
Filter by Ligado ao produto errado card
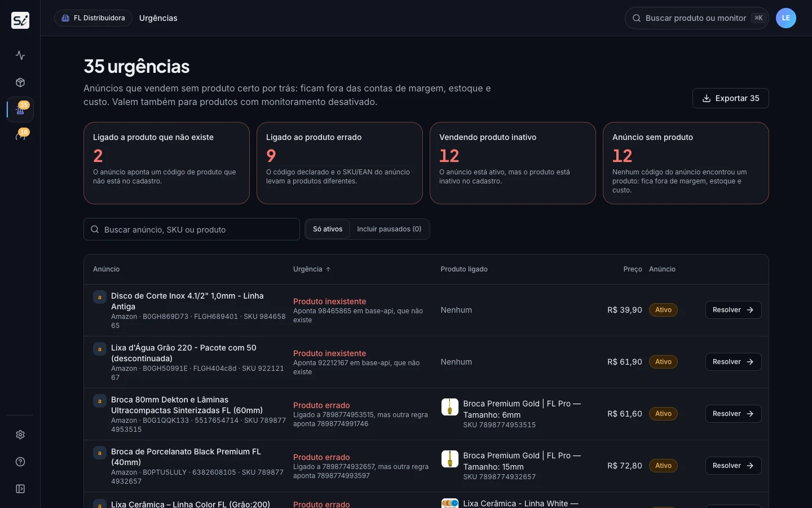click(339, 163)
